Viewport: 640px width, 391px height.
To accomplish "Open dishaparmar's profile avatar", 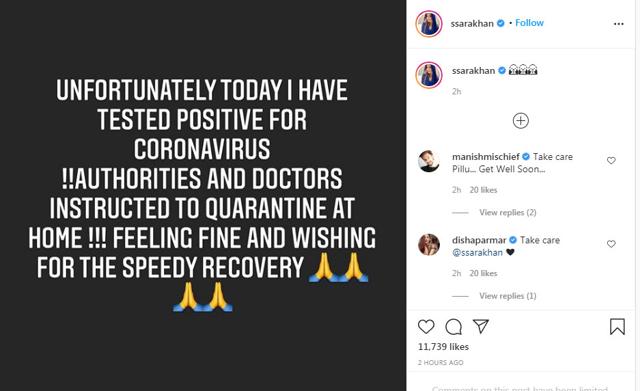I will click(x=429, y=244).
